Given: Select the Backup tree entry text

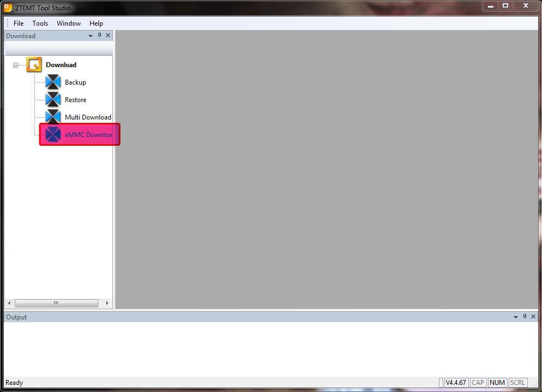Looking at the screenshot, I should tap(75, 82).
